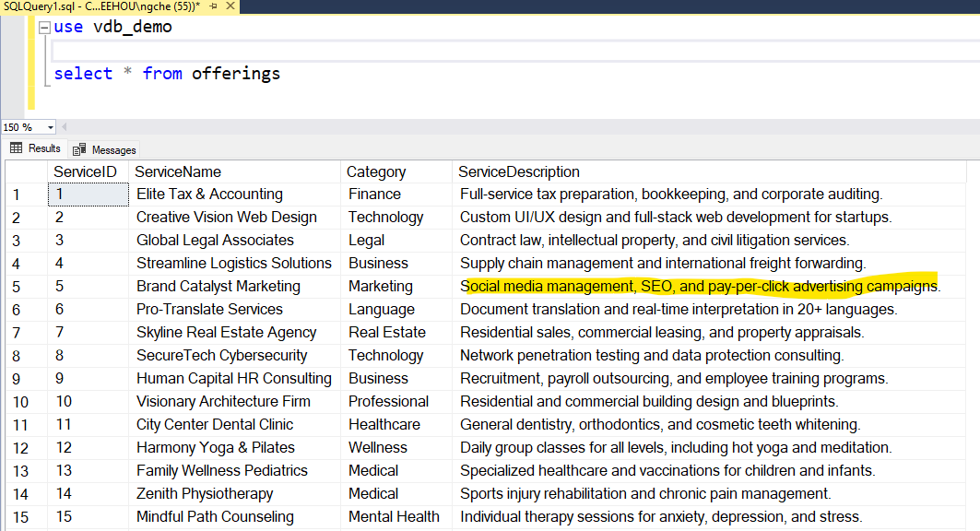
Task: Click the 'Mental Health' category cell
Action: (394, 517)
